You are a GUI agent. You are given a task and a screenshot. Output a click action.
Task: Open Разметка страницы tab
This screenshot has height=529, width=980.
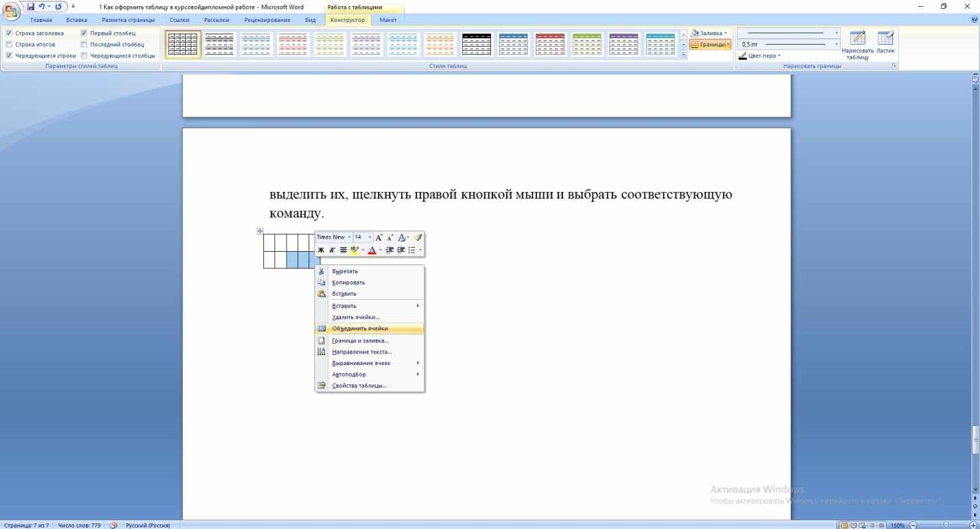128,20
